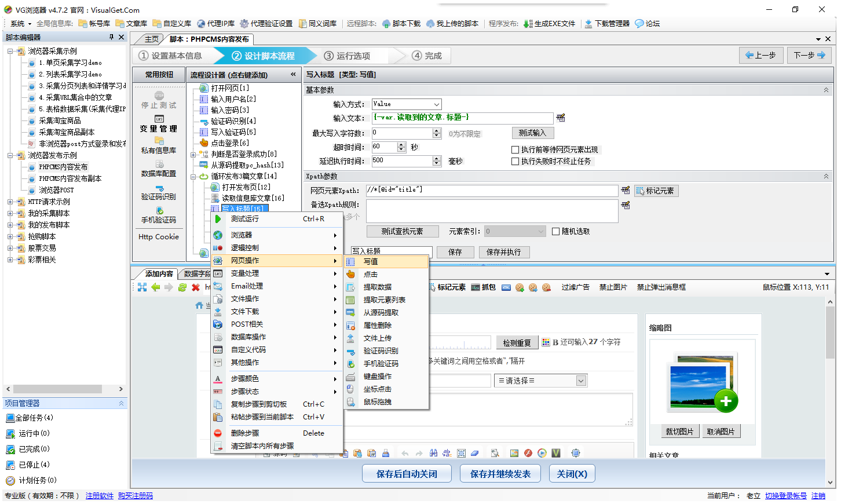Click the embedded browser fullscreen icon

coord(142,287)
